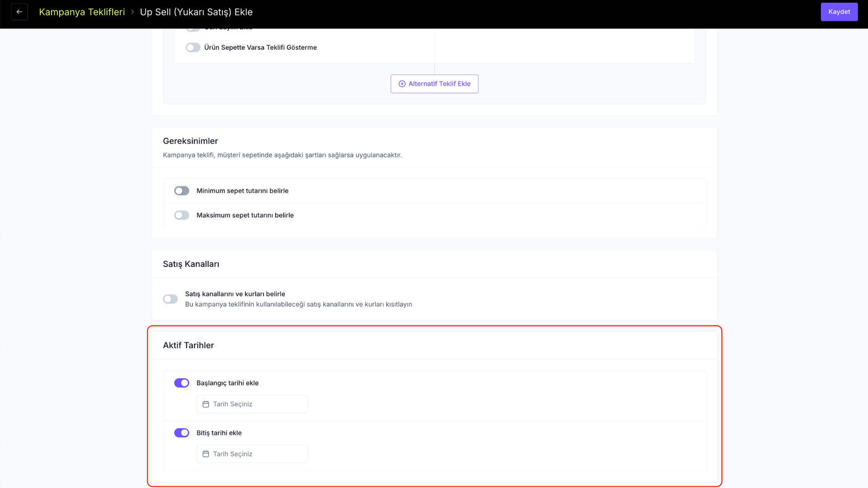
Task: Click Başlangıç tarihi ekle label
Action: (x=227, y=383)
